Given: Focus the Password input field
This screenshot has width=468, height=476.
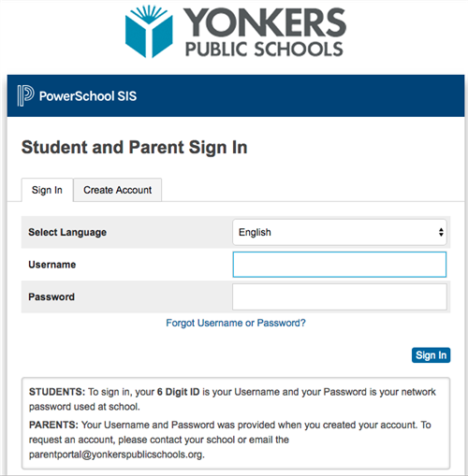Looking at the screenshot, I should click(340, 296).
